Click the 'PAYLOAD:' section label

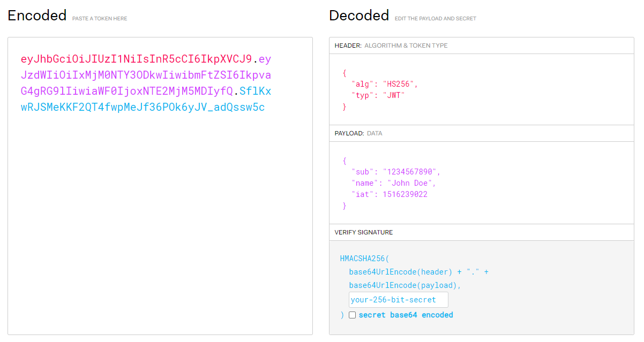point(349,133)
